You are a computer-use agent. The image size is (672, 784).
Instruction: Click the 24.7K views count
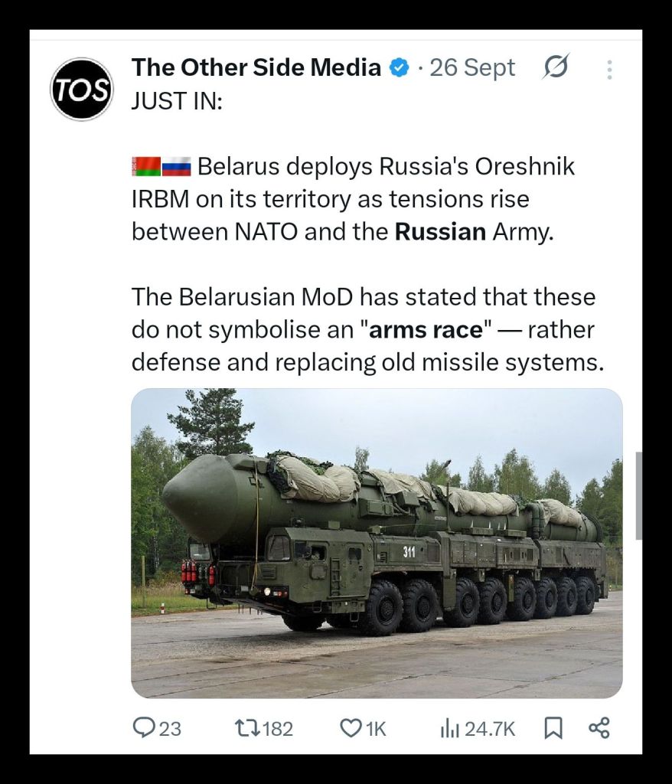coord(490,728)
